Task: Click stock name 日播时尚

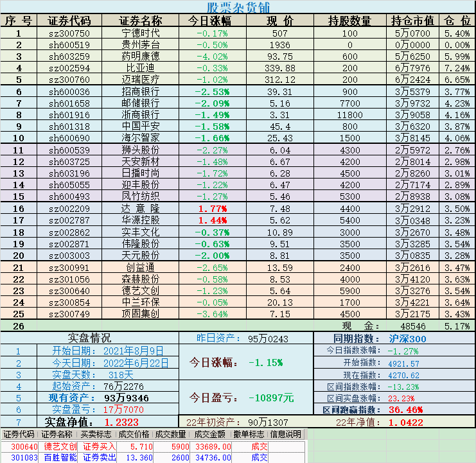Action: point(141,173)
